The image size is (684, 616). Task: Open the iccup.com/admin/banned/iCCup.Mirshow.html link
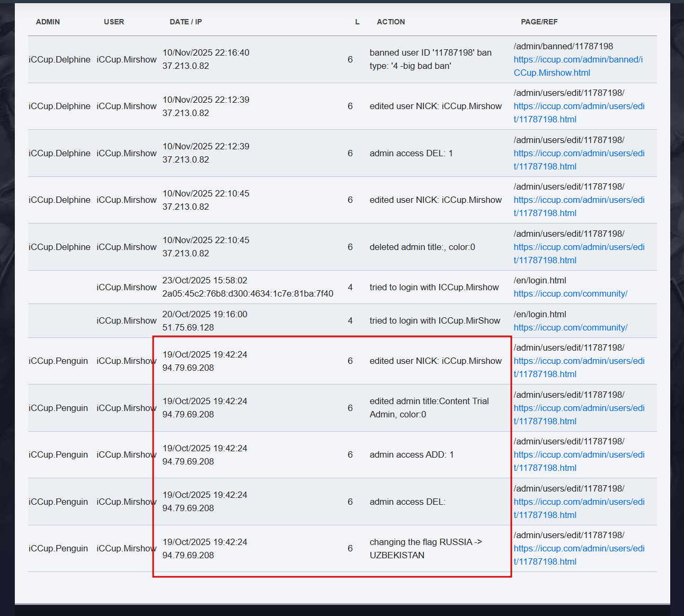coord(578,66)
